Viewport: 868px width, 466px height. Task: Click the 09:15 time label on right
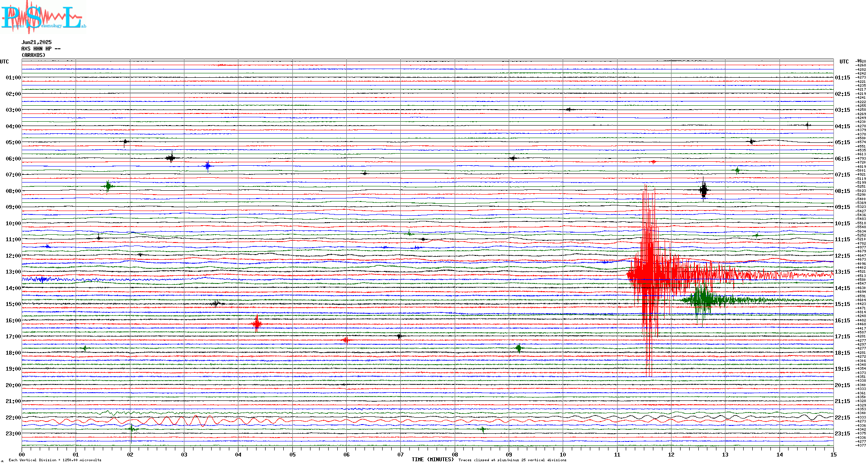point(843,207)
